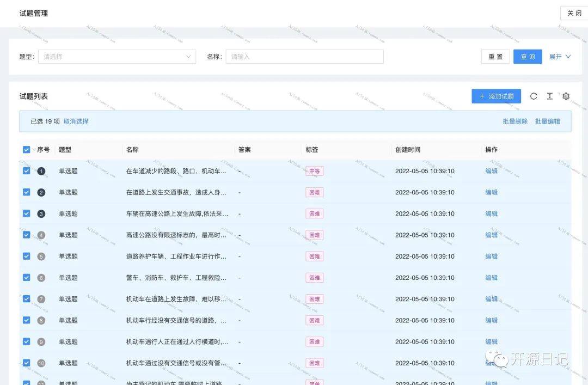588x385 pixels.
Task: Click the number 9 badge
Action: click(41, 342)
